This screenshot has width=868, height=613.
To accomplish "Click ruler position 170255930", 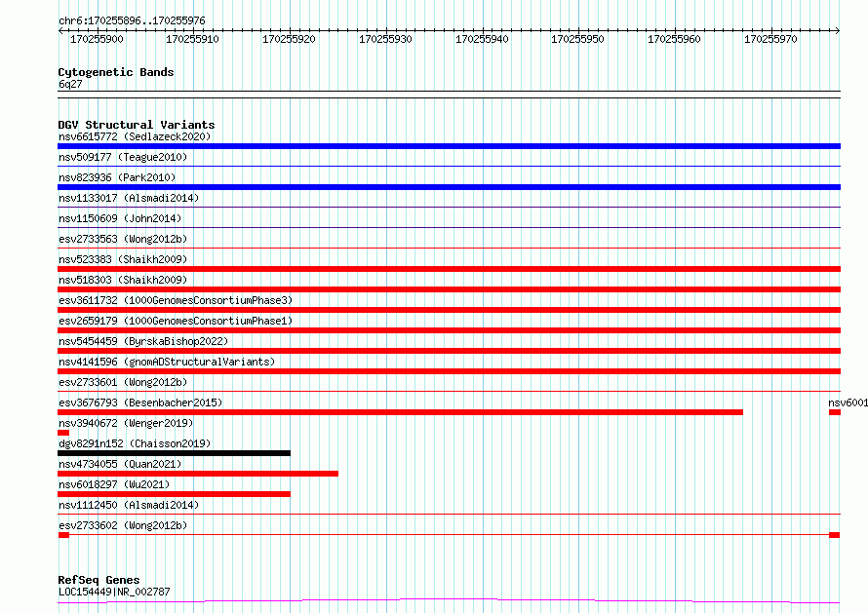I will click(385, 39).
